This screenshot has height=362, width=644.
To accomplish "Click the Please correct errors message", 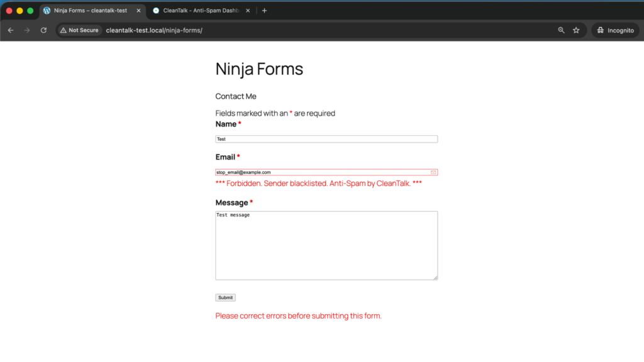I will point(299,316).
